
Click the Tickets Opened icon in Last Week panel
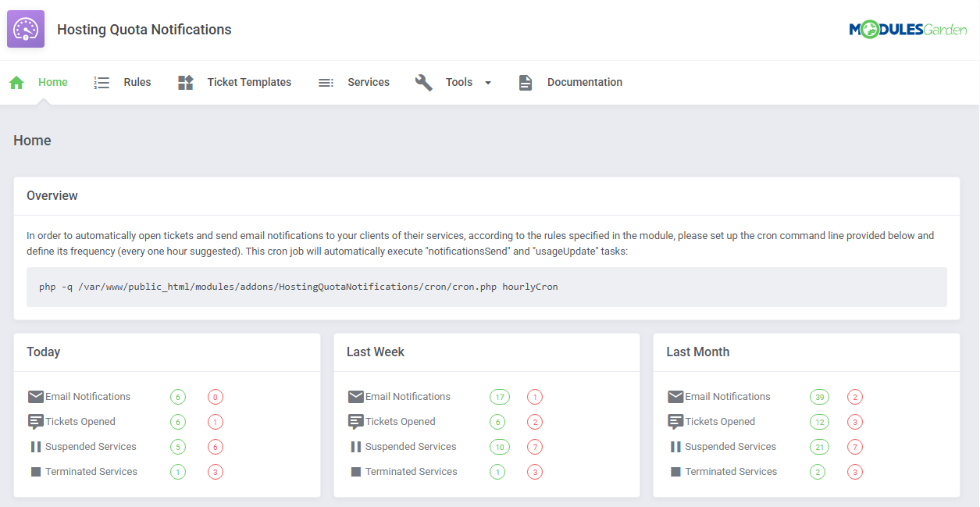355,421
